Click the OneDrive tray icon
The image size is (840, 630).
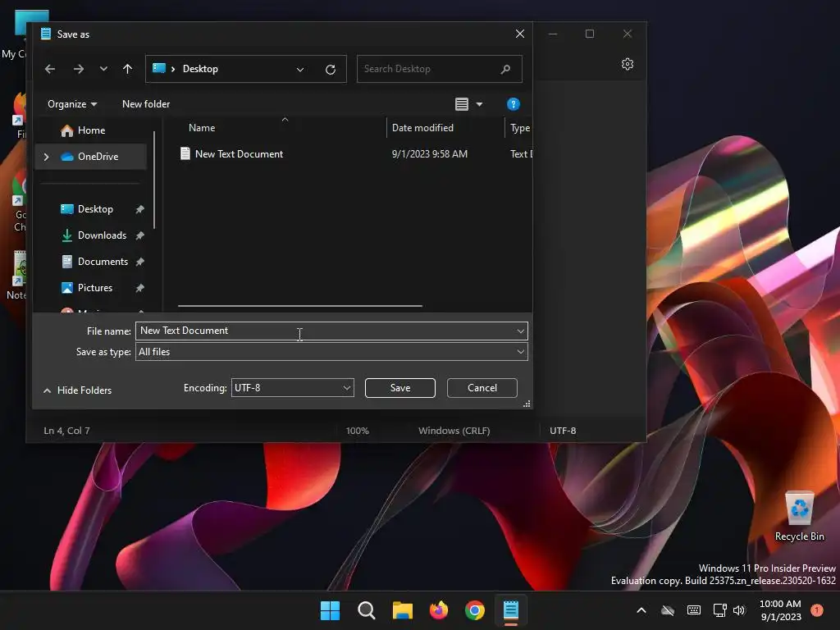[668, 610]
